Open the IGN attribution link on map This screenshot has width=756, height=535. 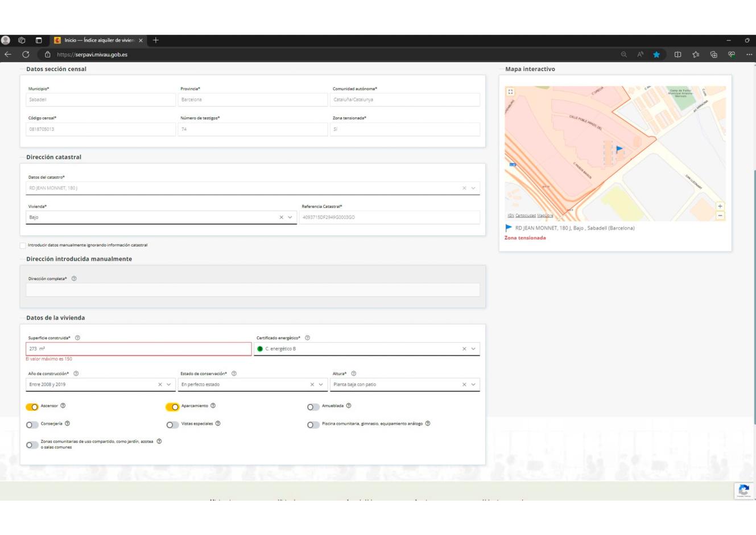[510, 216]
